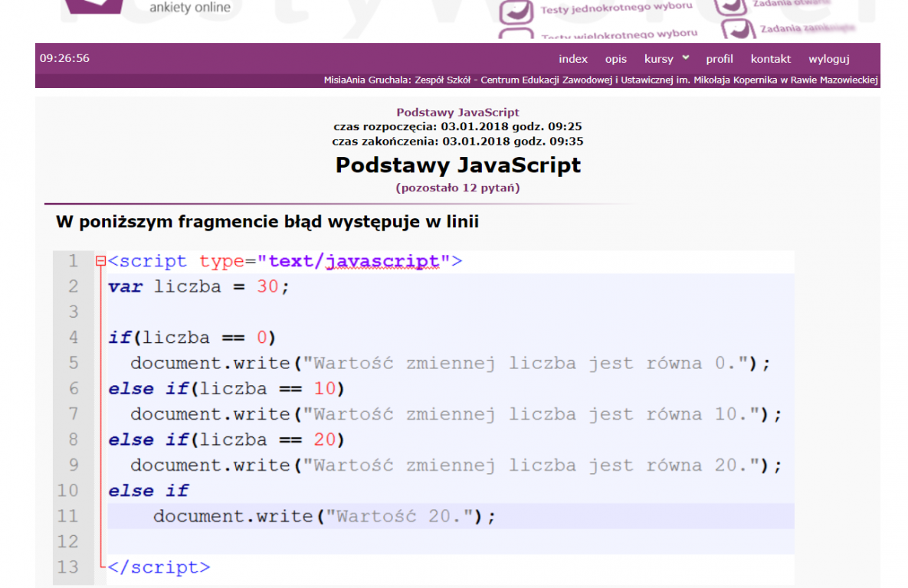Click line number 3 in the gutter

coord(74,312)
